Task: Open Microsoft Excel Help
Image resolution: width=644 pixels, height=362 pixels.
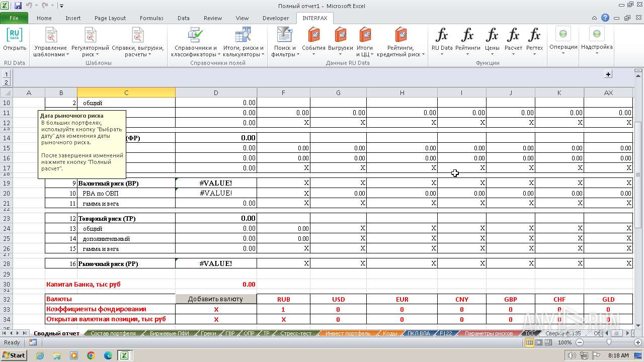Action: pyautogui.click(x=605, y=18)
